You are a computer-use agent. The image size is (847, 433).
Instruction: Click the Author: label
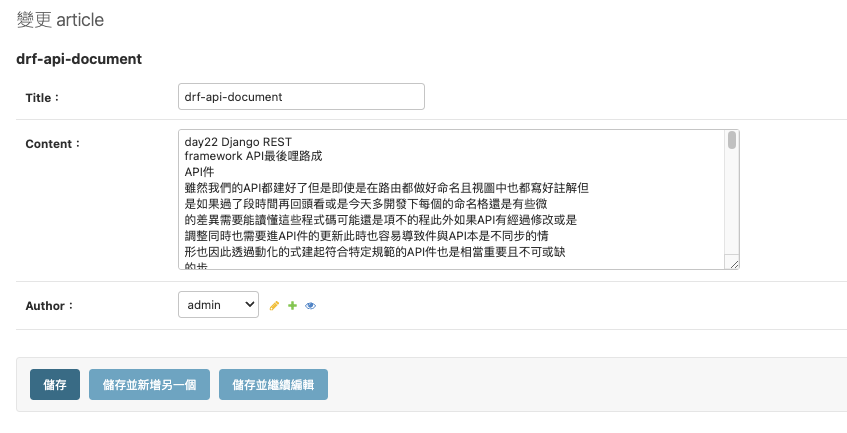point(49,306)
